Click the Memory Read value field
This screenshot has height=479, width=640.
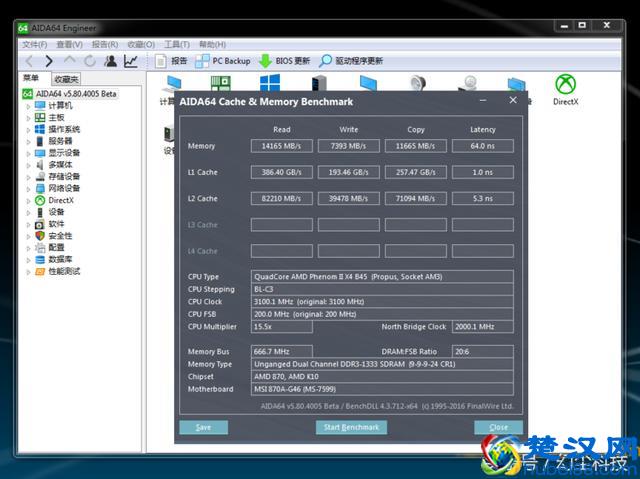pos(281,146)
